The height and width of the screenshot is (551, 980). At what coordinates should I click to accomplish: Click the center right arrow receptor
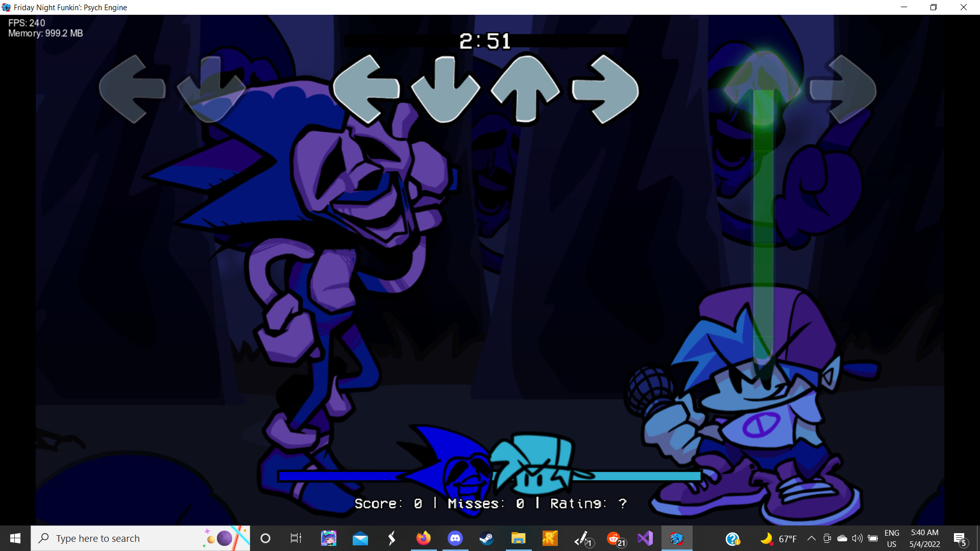click(605, 89)
